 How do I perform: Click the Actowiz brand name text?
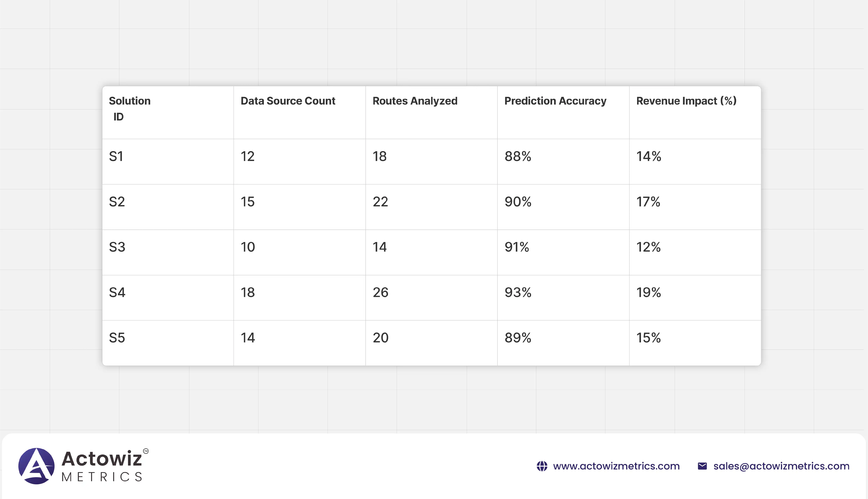coord(101,459)
